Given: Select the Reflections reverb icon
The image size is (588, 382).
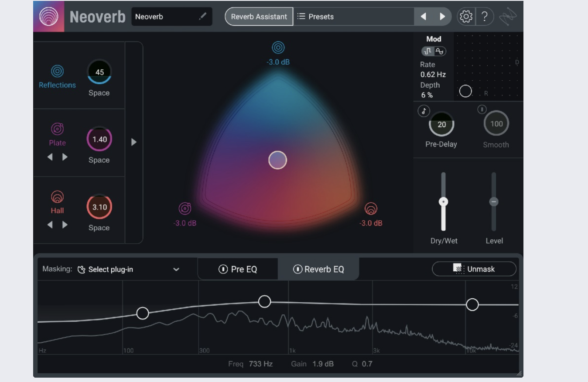Looking at the screenshot, I should pos(57,71).
